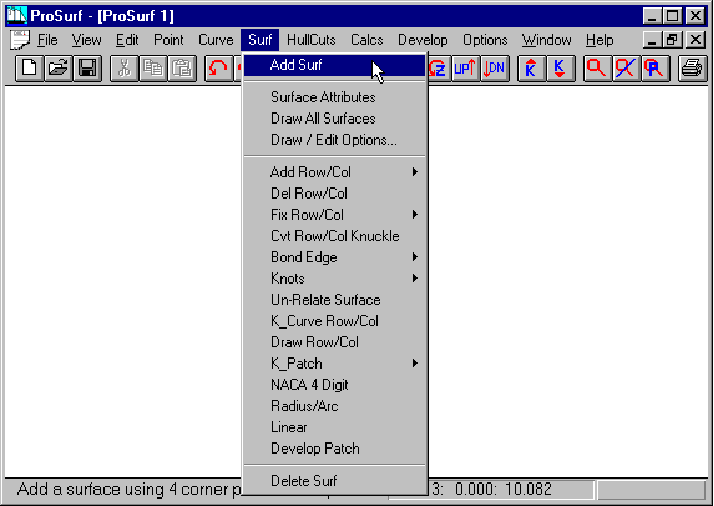The image size is (714, 506).
Task: Click the Copy toolbar icon
Action: 153,68
